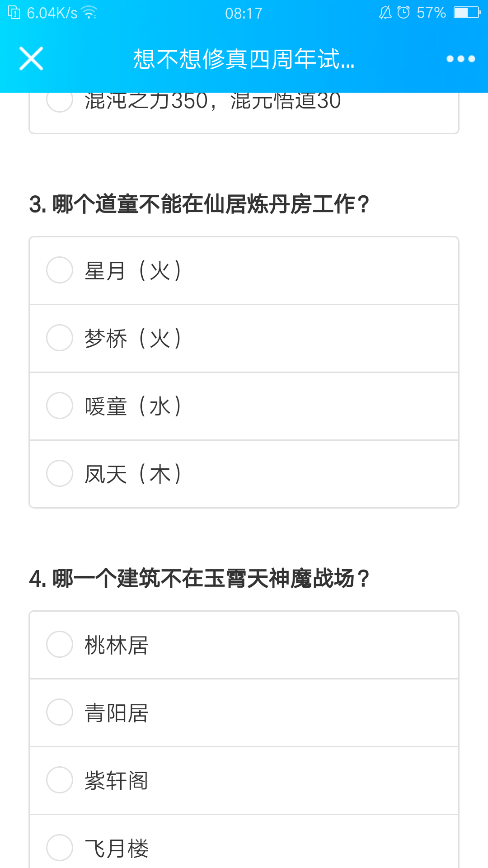Tap the battery indicator icon
The height and width of the screenshot is (868, 488).
(467, 12)
